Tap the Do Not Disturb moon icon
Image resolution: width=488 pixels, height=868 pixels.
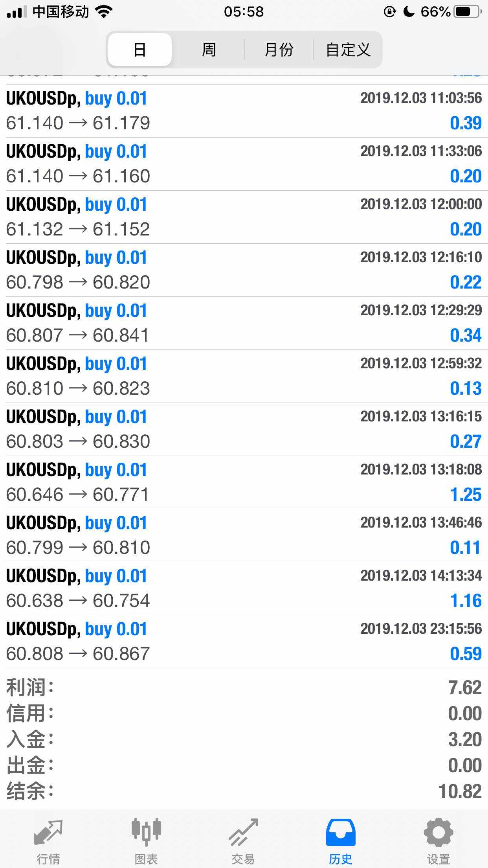[409, 12]
